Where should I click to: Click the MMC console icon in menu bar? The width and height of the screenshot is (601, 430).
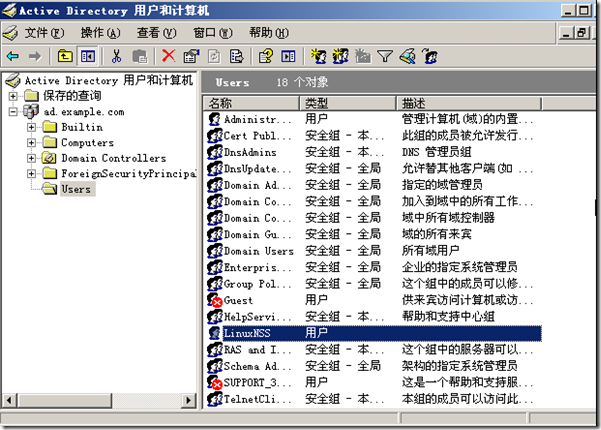point(11,33)
